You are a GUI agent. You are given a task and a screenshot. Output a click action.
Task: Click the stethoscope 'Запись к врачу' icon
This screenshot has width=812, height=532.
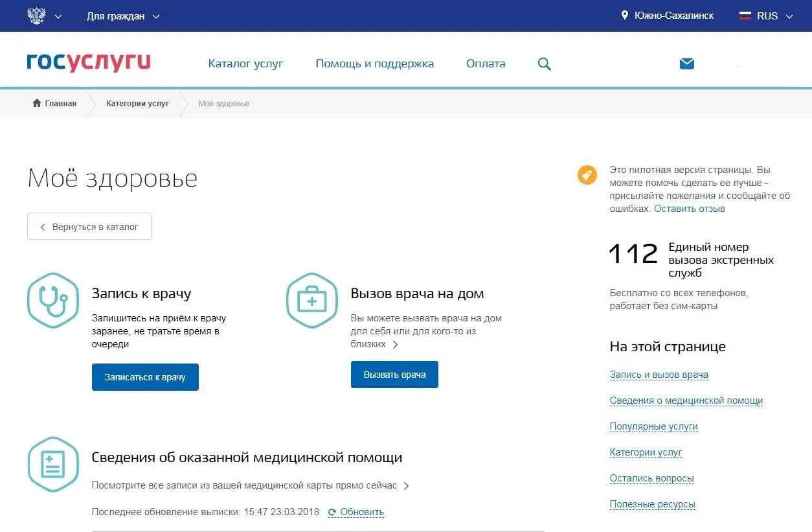[53, 301]
